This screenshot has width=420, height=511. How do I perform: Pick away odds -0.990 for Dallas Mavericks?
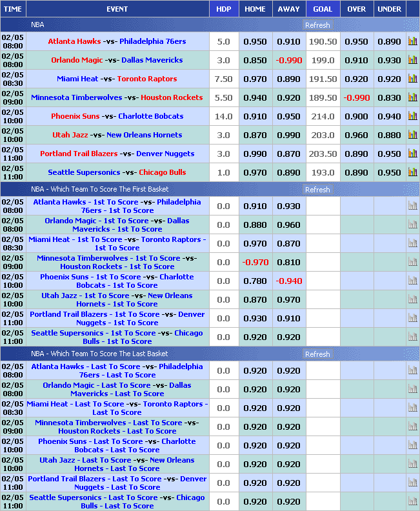[288, 60]
